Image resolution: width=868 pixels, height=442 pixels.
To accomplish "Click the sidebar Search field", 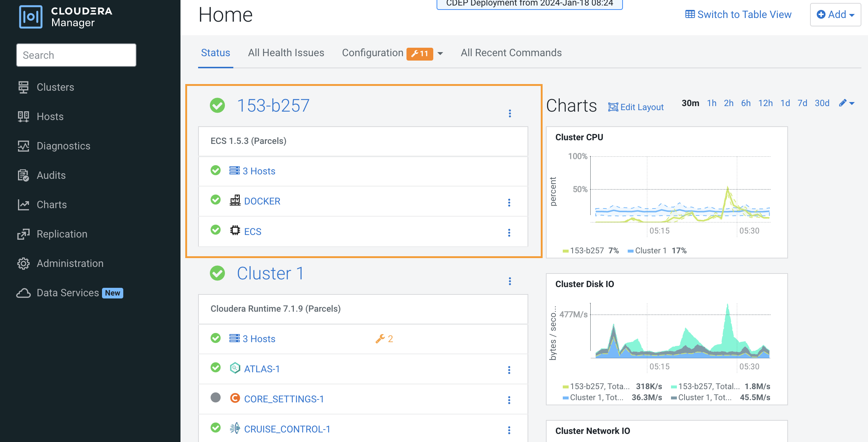I will pyautogui.click(x=76, y=55).
